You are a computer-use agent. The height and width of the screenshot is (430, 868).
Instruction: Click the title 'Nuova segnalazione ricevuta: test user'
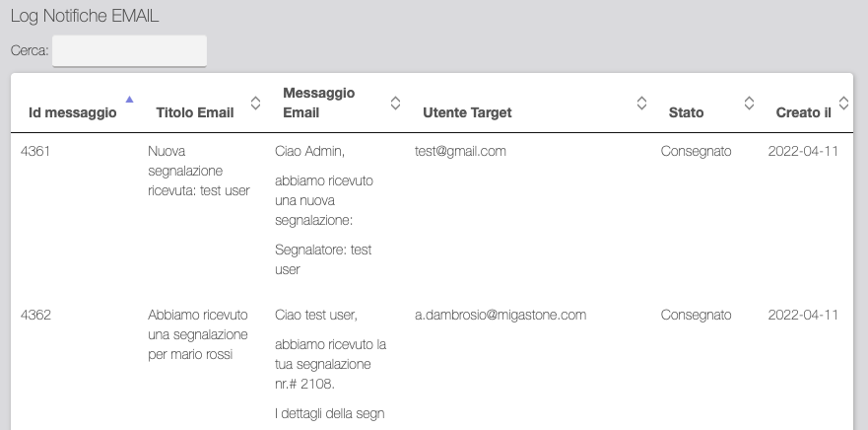[x=198, y=171]
